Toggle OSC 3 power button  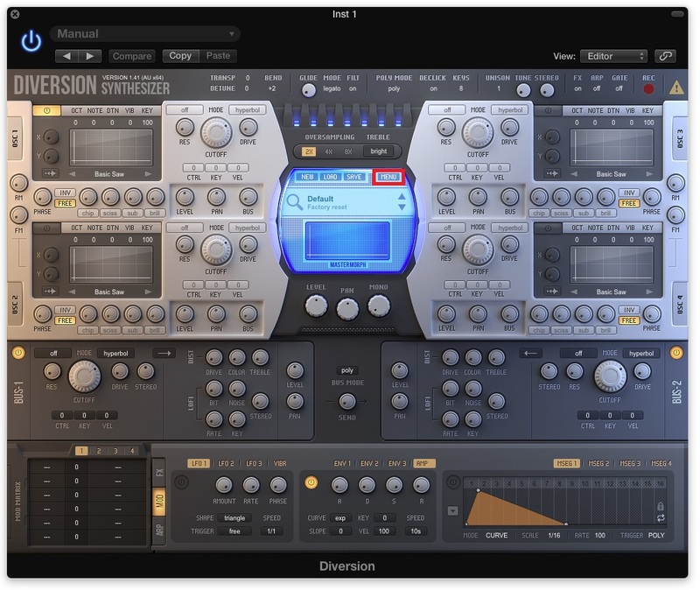pos(548,110)
